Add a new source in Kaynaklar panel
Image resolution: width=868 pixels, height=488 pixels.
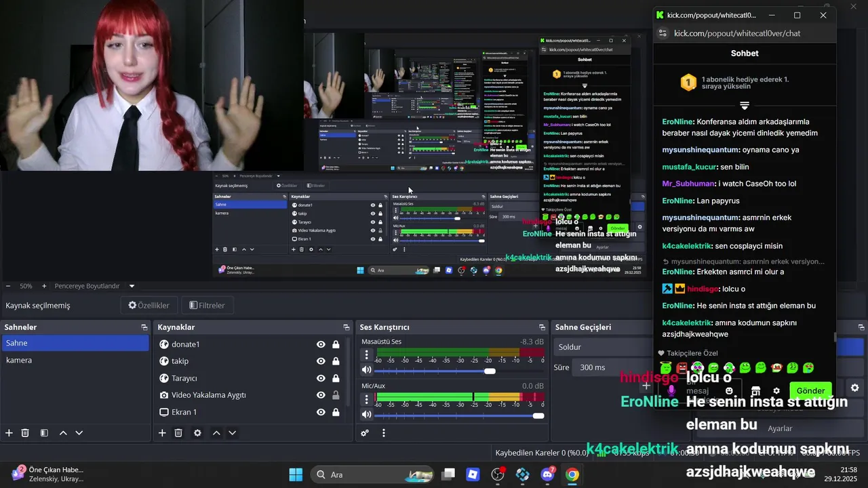tap(162, 432)
